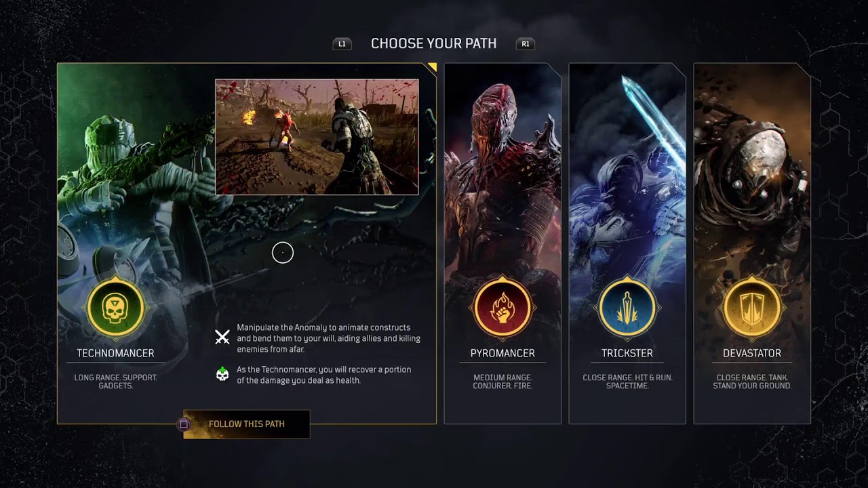Click the Technomancer class name label
The width and height of the screenshot is (868, 488).
coord(115,353)
